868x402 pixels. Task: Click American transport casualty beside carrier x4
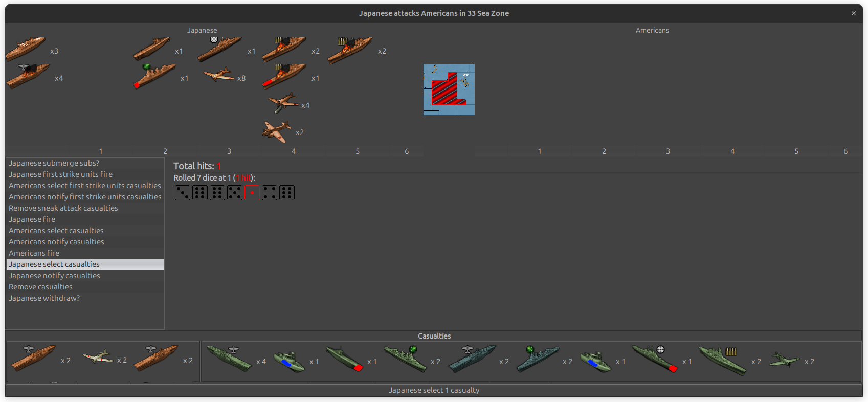pos(289,361)
